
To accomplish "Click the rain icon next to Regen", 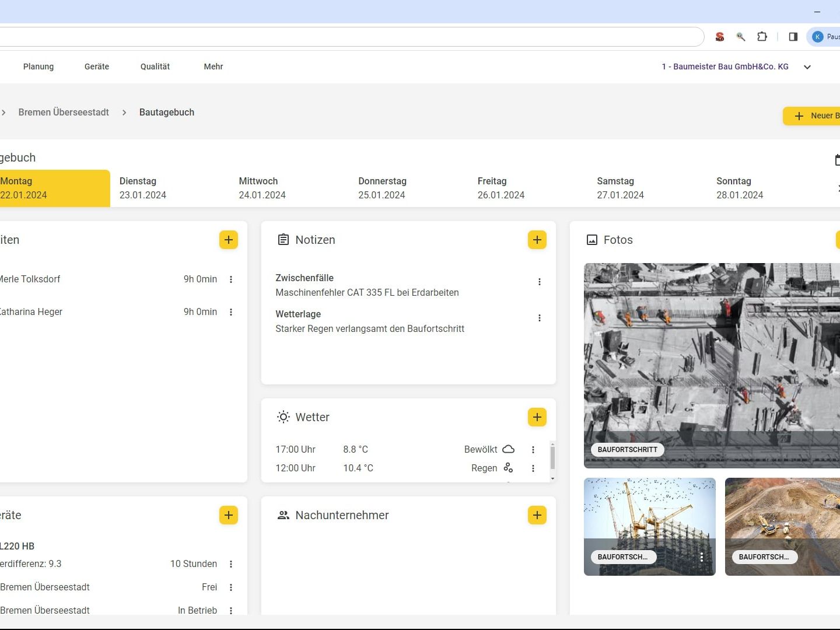I will coord(508,468).
